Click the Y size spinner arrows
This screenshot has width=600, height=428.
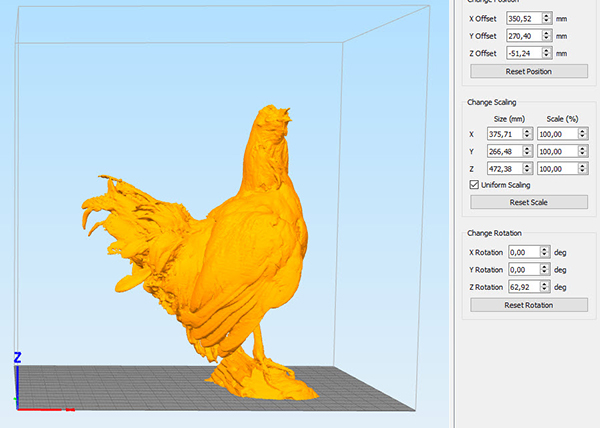(x=526, y=151)
